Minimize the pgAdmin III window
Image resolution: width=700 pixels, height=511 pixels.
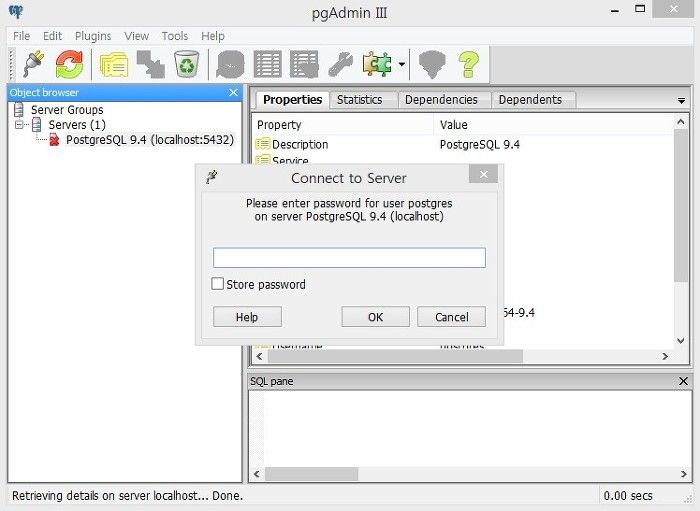coord(615,10)
